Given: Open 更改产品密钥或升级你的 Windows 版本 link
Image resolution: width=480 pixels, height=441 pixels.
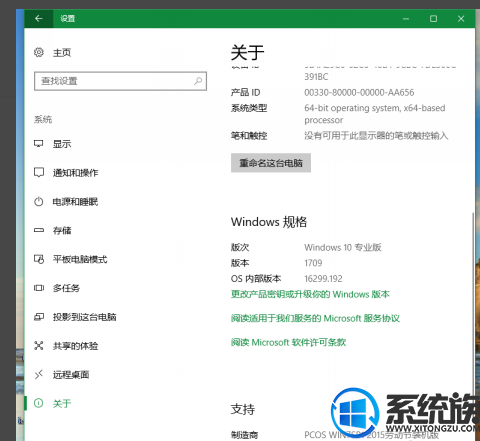Looking at the screenshot, I should [x=310, y=294].
